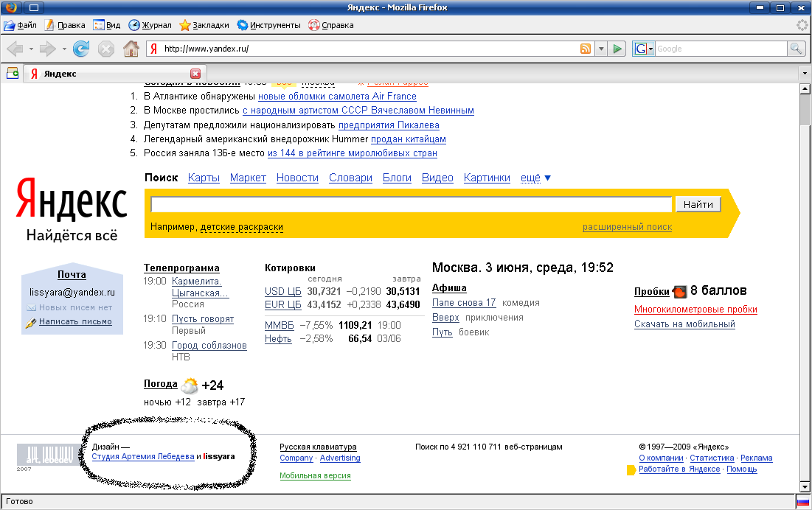Click the Найти search button

coord(698,204)
